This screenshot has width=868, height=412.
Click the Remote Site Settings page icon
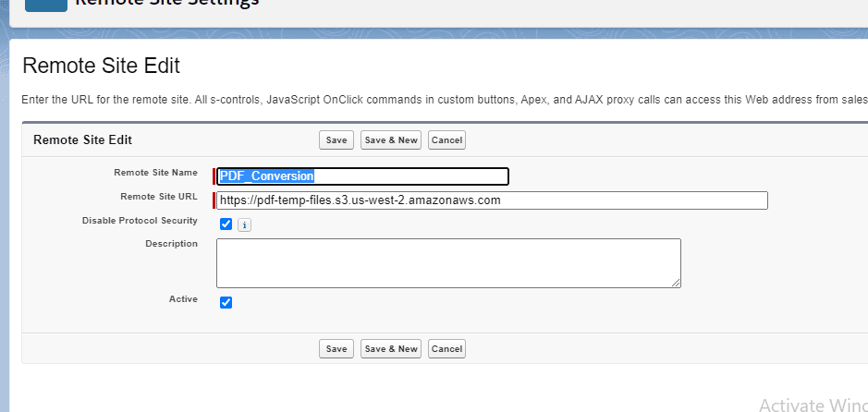(46, 5)
